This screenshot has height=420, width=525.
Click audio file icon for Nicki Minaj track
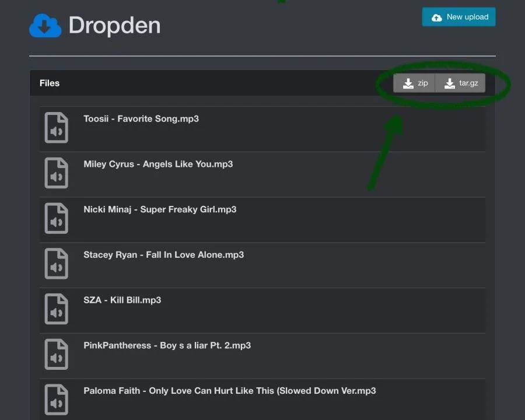56,218
